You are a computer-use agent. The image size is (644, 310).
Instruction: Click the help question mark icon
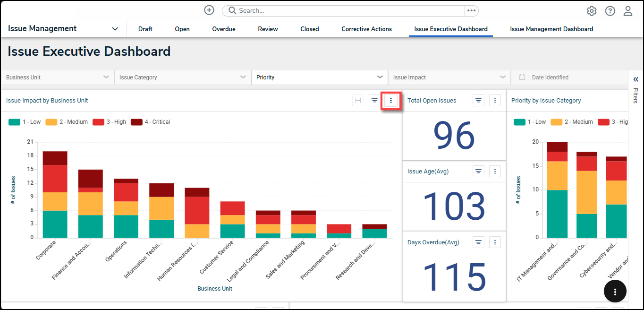coord(610,11)
